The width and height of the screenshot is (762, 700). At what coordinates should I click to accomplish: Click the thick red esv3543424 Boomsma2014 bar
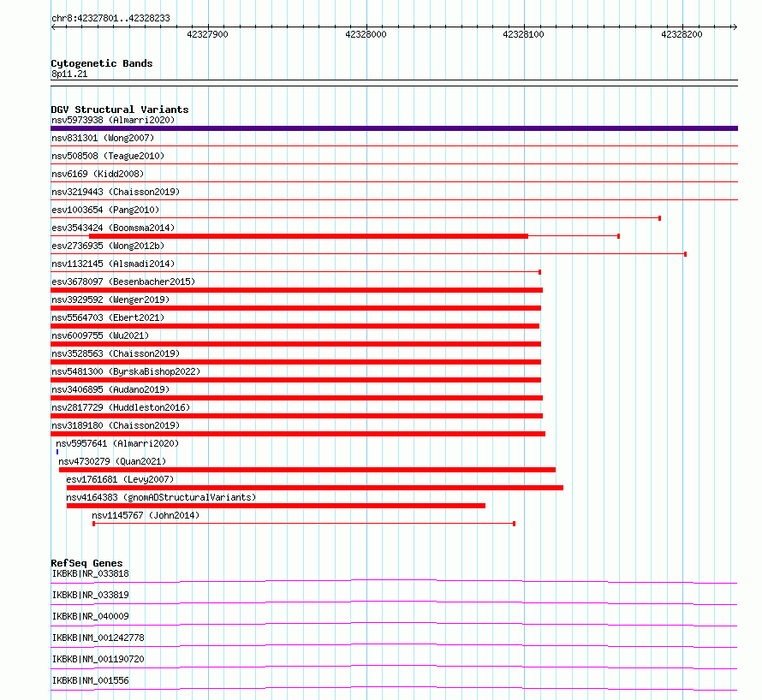[x=308, y=236]
